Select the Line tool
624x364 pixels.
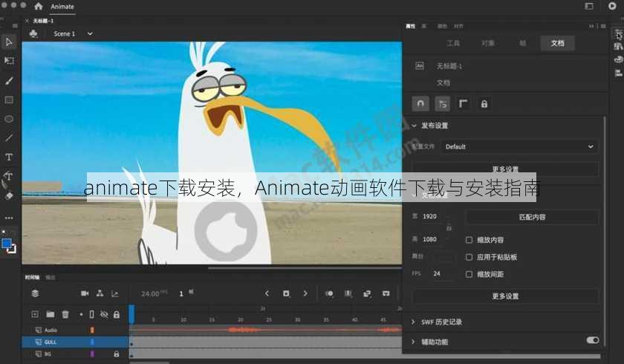9,138
